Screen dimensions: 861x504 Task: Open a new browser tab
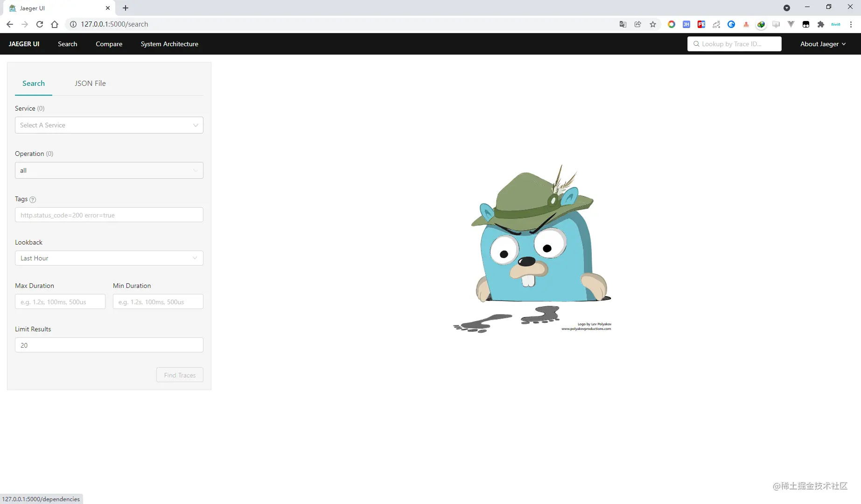coord(126,8)
